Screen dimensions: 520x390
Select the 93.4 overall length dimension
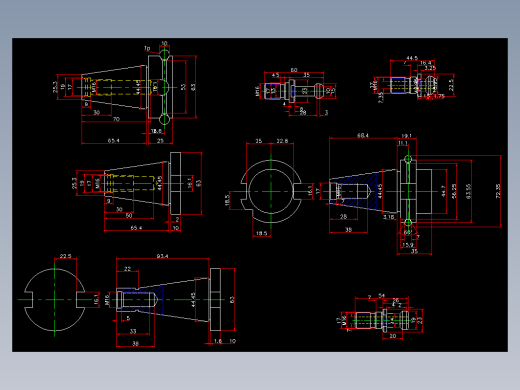click(x=162, y=256)
